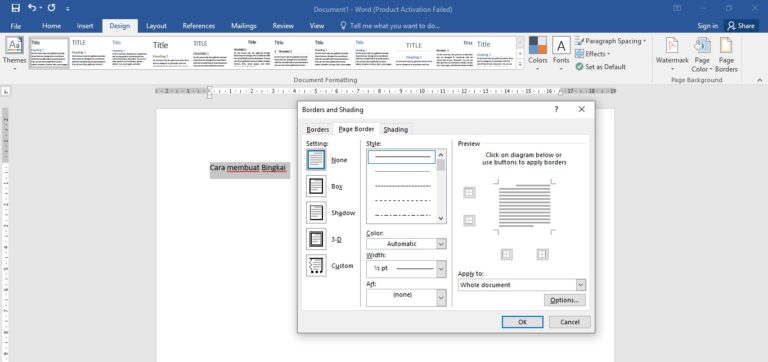The image size is (768, 362).
Task: Switch to the Shading tab
Action: (x=396, y=129)
